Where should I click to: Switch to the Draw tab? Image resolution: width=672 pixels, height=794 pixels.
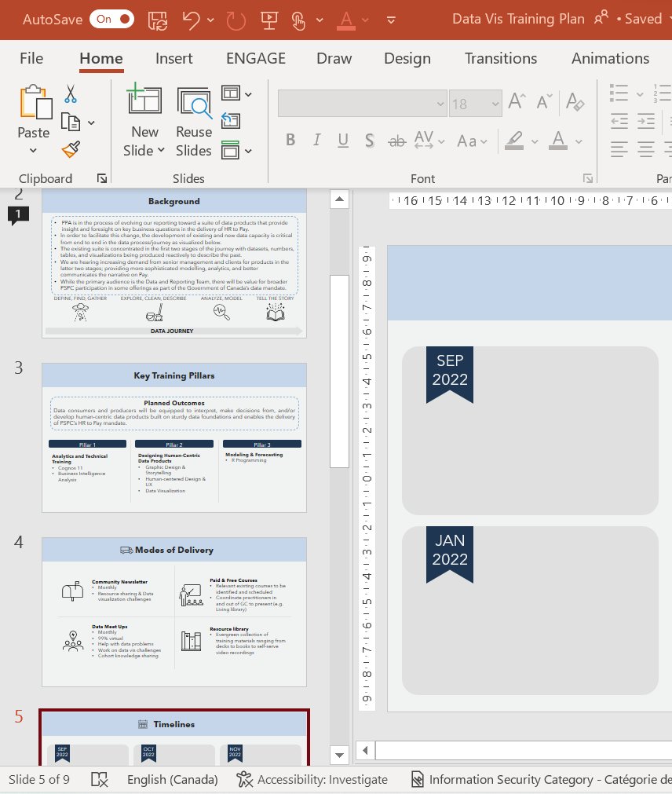(334, 58)
